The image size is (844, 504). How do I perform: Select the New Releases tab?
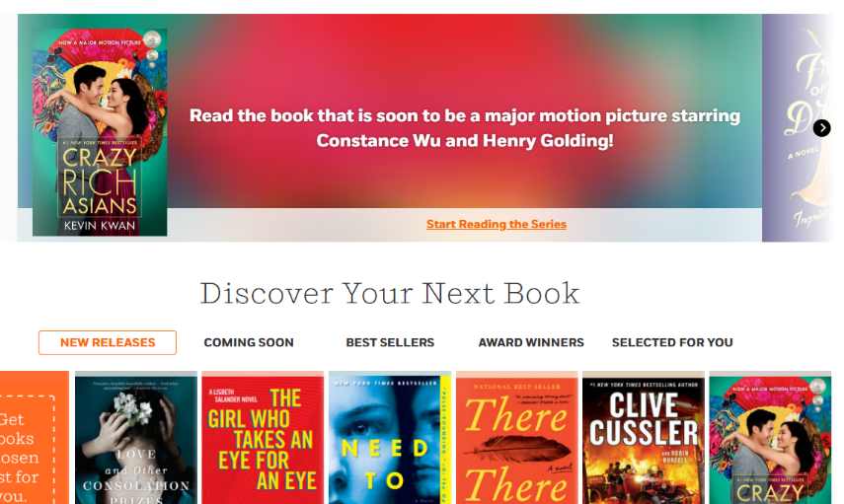(108, 342)
